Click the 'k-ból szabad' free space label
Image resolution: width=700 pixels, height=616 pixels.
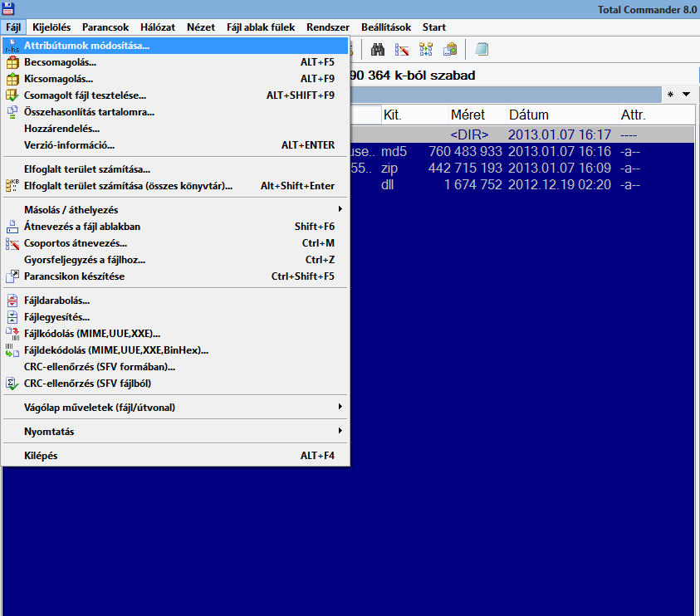pos(435,76)
